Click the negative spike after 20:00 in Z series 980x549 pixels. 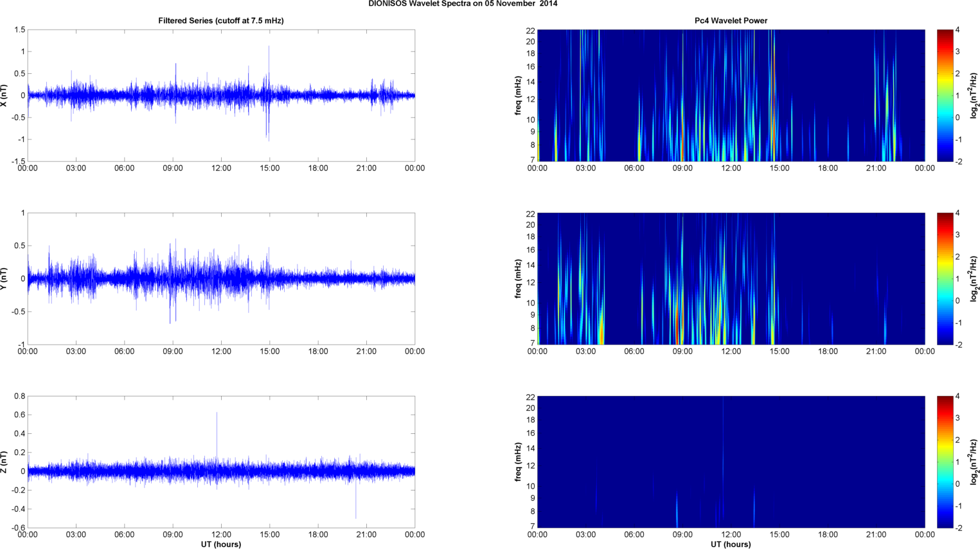356,498
